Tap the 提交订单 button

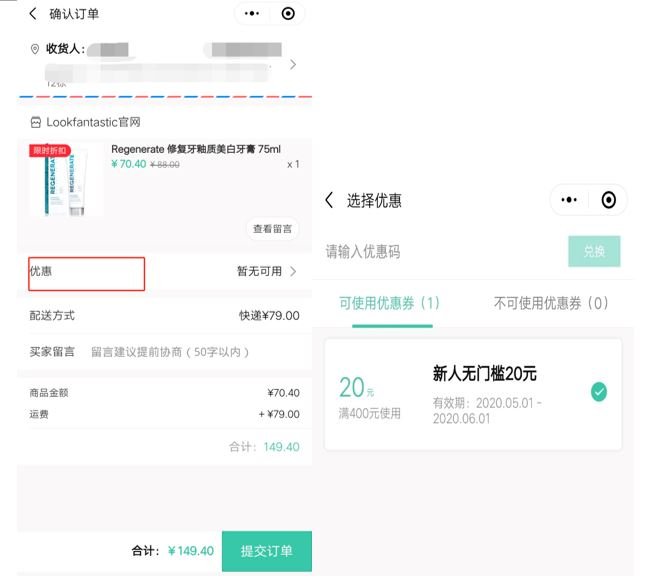[x=267, y=551]
